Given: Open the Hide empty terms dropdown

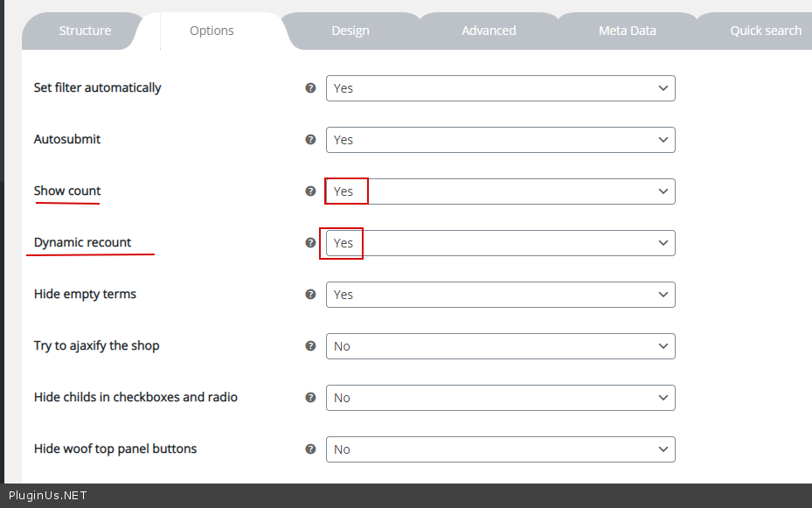Looking at the screenshot, I should [x=500, y=295].
